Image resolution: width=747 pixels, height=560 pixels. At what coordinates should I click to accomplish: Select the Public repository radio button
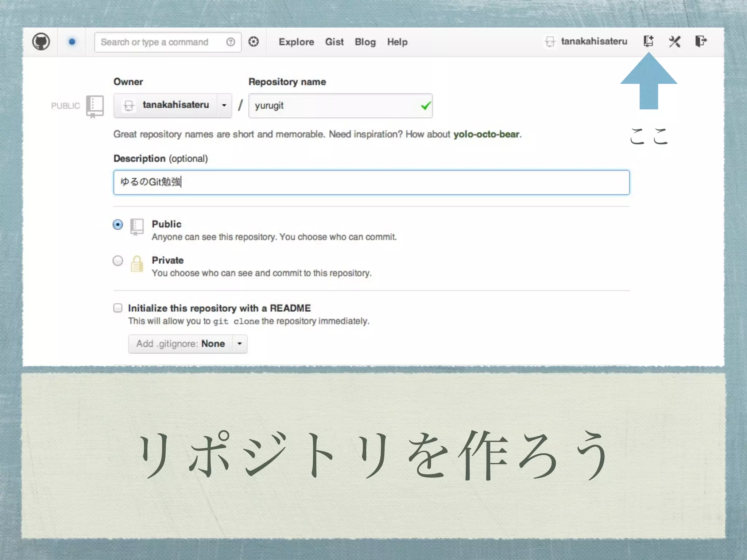pos(118,224)
